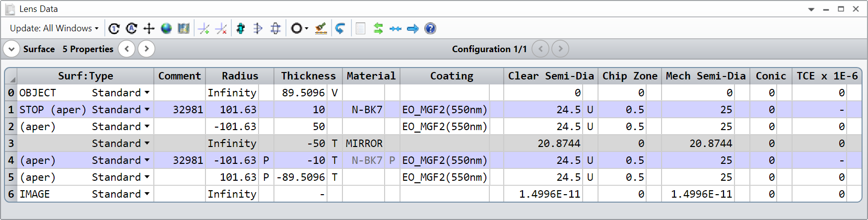Open help with the blue question-mark icon
This screenshot has width=868, height=220.
pos(430,29)
